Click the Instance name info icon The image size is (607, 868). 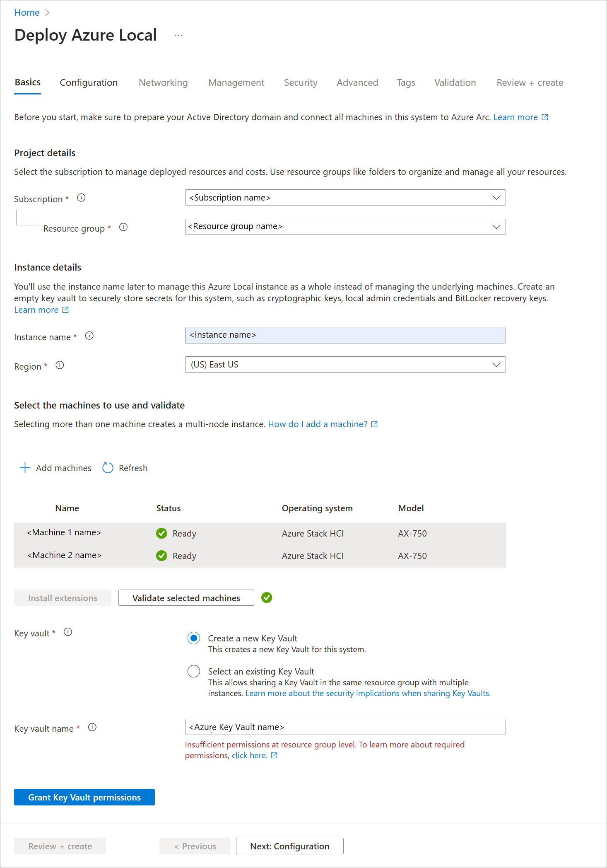coord(89,336)
